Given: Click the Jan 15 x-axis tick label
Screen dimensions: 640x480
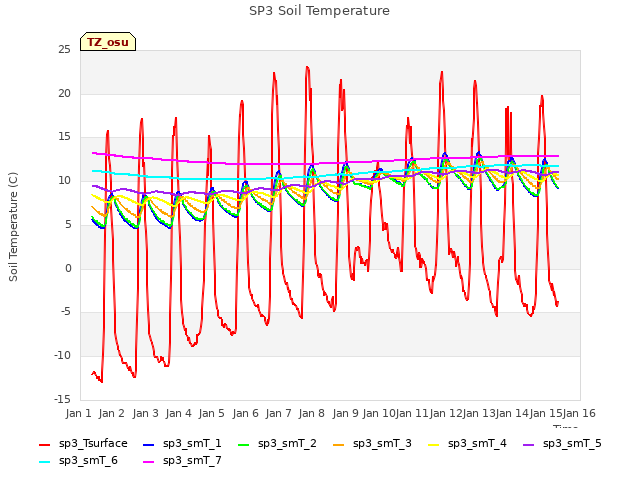Looking at the screenshot, I should (x=546, y=413).
